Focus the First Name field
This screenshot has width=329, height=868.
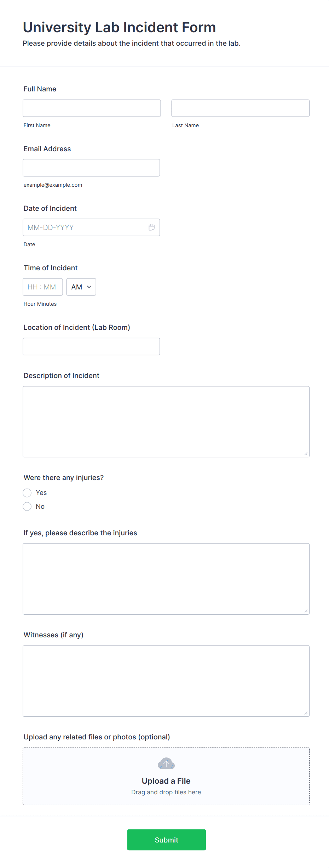pyautogui.click(x=92, y=108)
